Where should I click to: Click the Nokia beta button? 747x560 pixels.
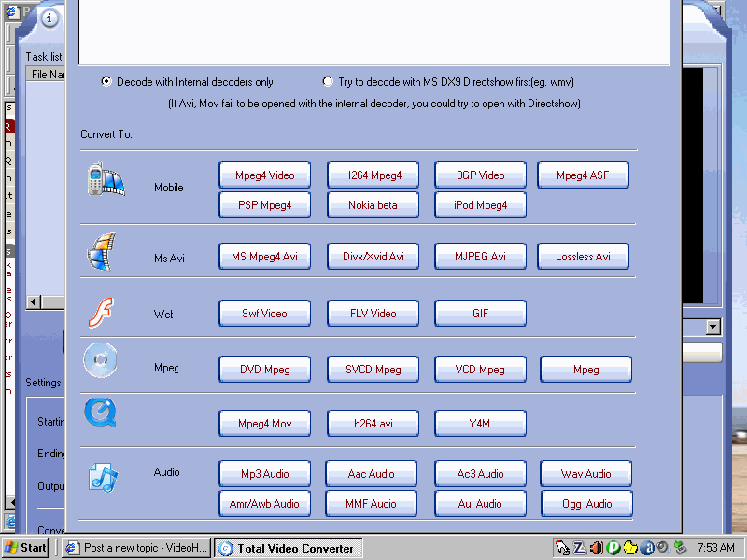pos(373,205)
